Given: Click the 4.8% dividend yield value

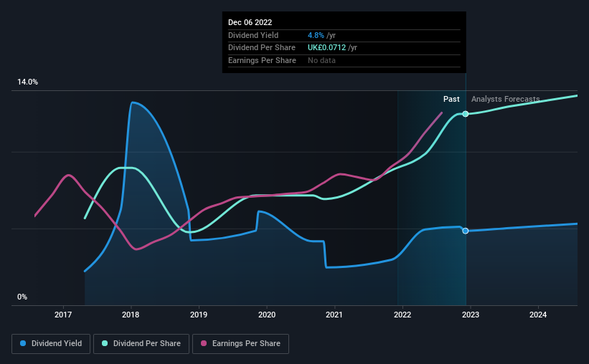Looking at the screenshot, I should point(316,35).
